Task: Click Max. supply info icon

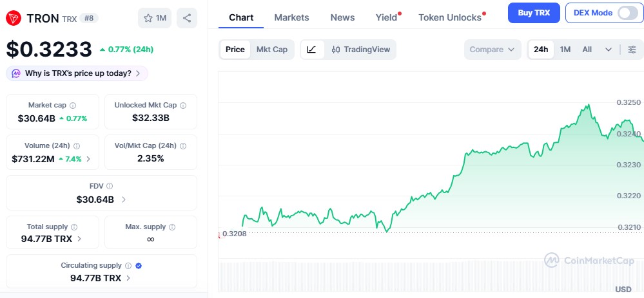Action: pyautogui.click(x=172, y=227)
